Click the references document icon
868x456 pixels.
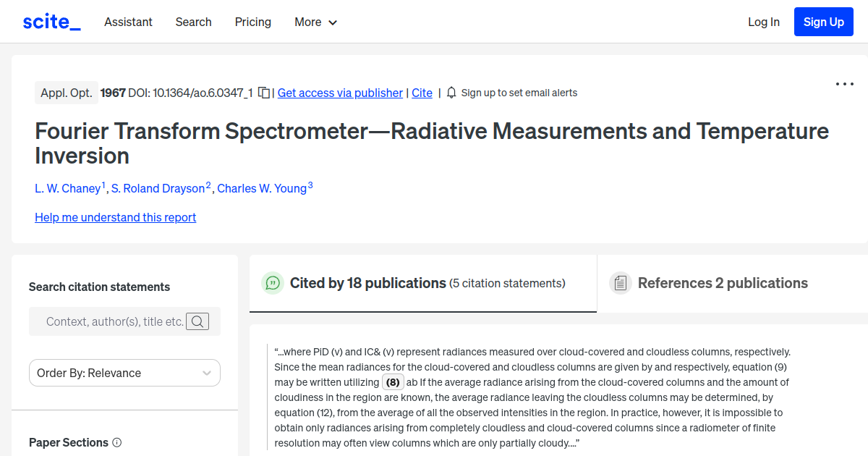coord(621,282)
